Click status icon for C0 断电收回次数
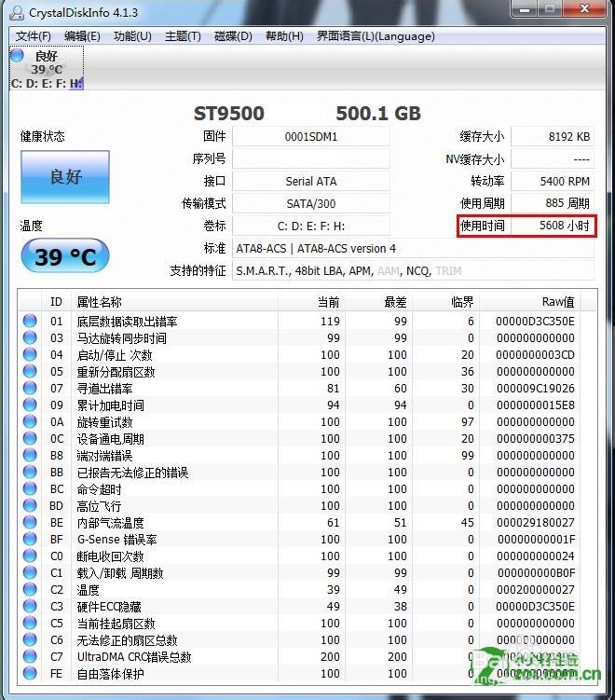 coord(30,556)
